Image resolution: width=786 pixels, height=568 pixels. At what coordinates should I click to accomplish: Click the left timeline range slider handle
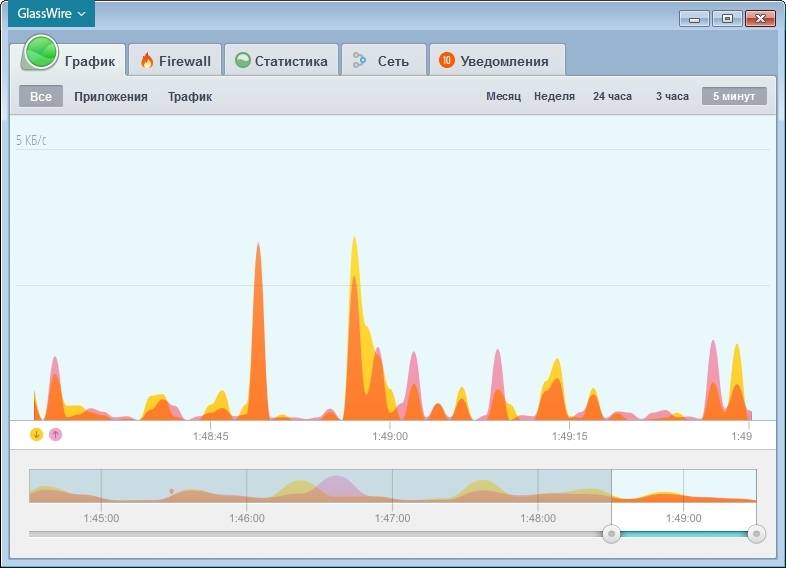pyautogui.click(x=612, y=533)
